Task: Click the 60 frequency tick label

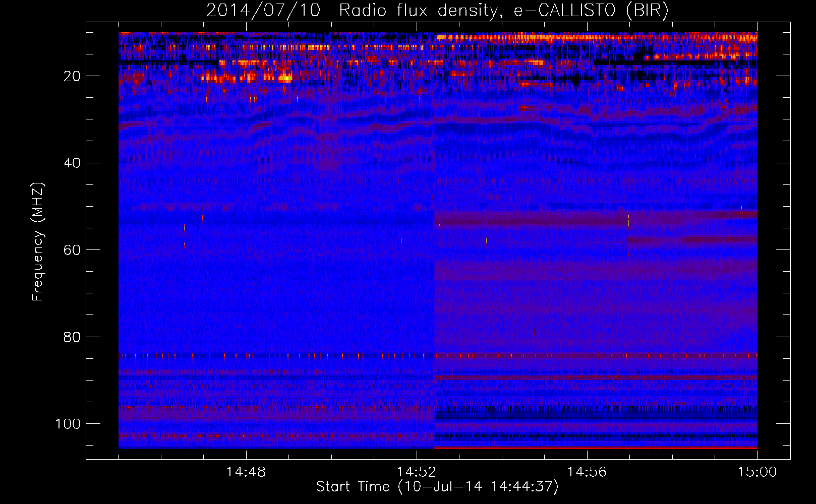Action: (73, 250)
